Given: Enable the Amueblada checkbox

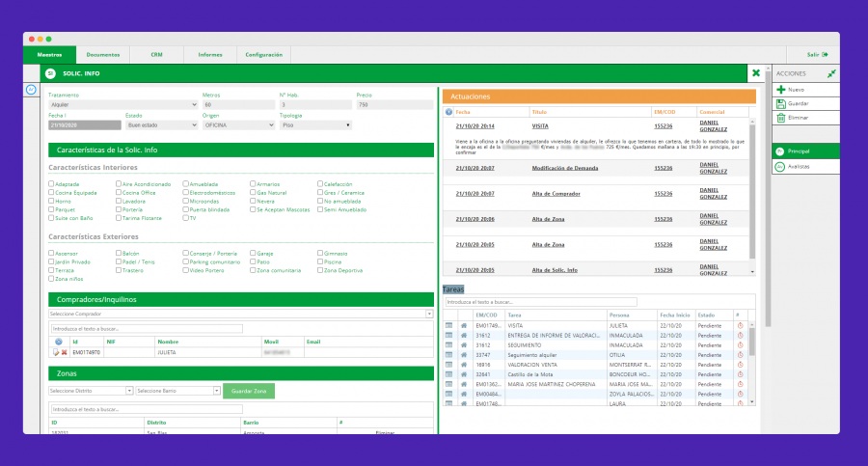Looking at the screenshot, I should point(185,184).
